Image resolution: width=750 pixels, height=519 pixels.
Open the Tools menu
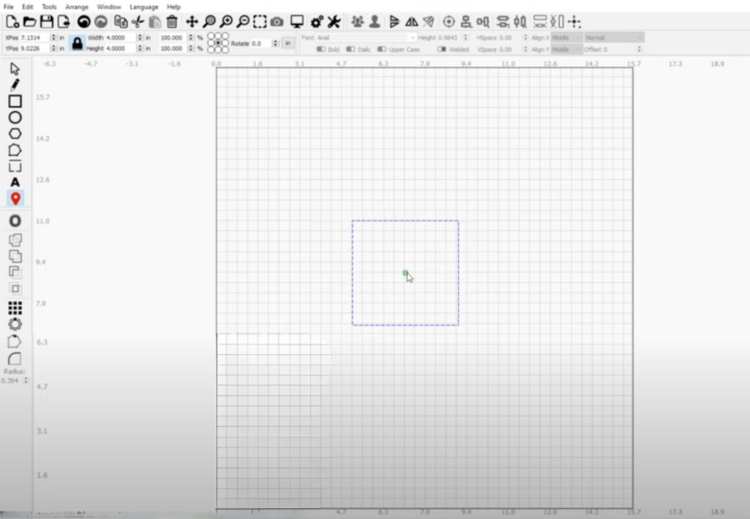(49, 6)
